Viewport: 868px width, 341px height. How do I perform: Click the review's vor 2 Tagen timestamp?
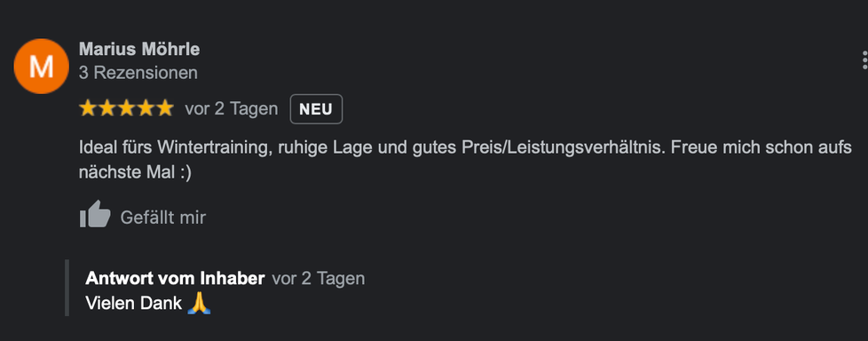(232, 109)
